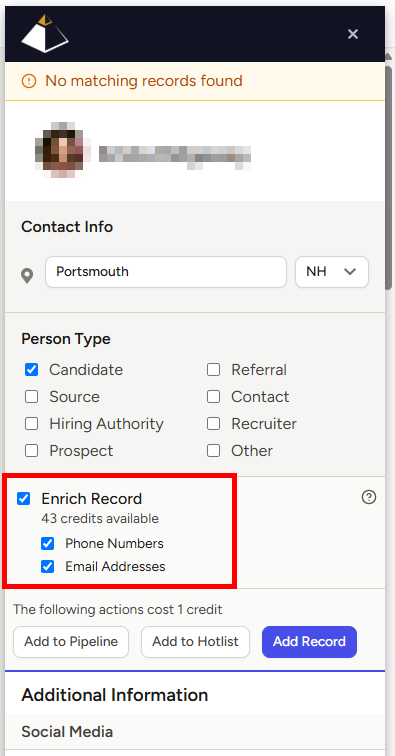This screenshot has width=395, height=756.
Task: Close the panel with the X icon
Action: 353,34
